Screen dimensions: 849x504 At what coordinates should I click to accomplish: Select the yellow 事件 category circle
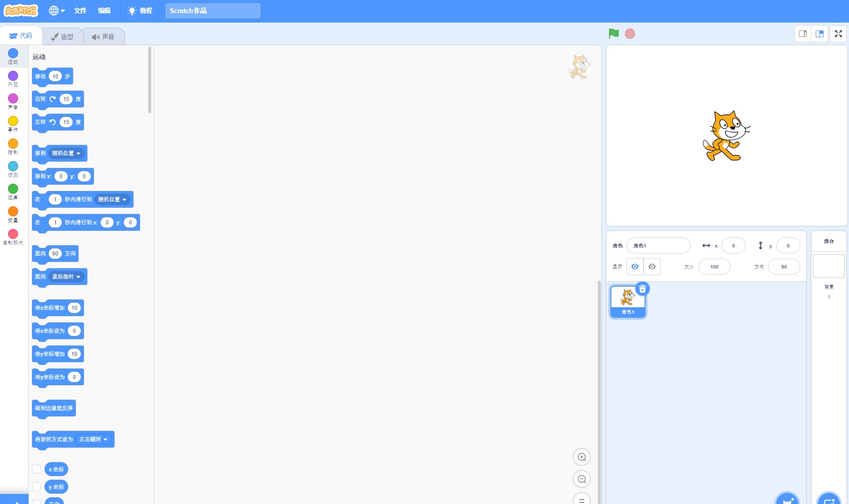(13, 121)
